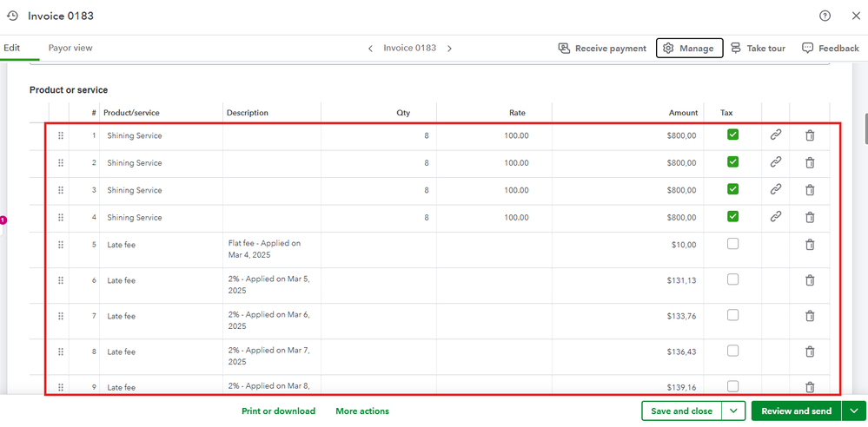Click the pink notification badge on left edge
The height and width of the screenshot is (427, 868).
3,220
